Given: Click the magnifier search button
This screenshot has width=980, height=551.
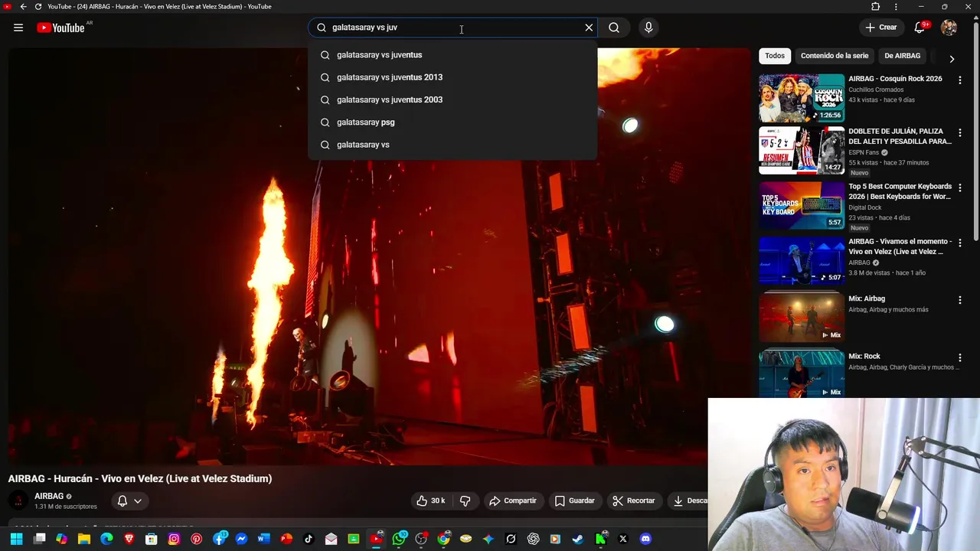Looking at the screenshot, I should 614,28.
